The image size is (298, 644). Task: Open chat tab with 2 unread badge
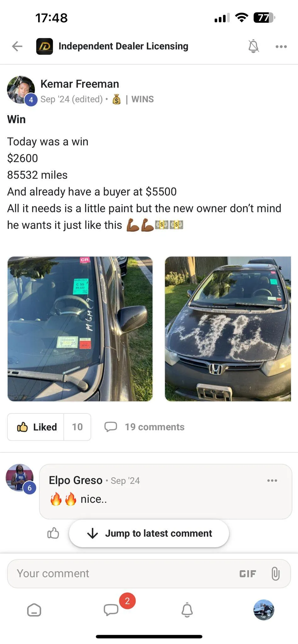[x=111, y=609]
